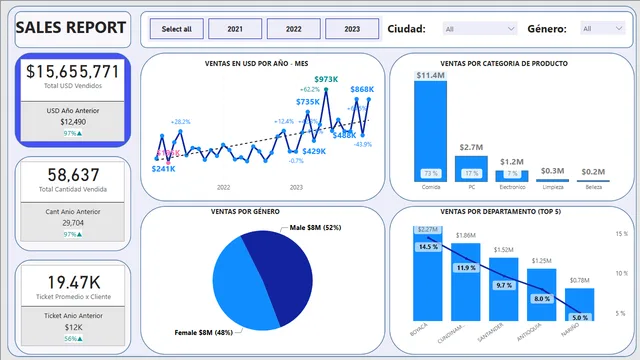Select the PC bar in category chart

point(471,169)
